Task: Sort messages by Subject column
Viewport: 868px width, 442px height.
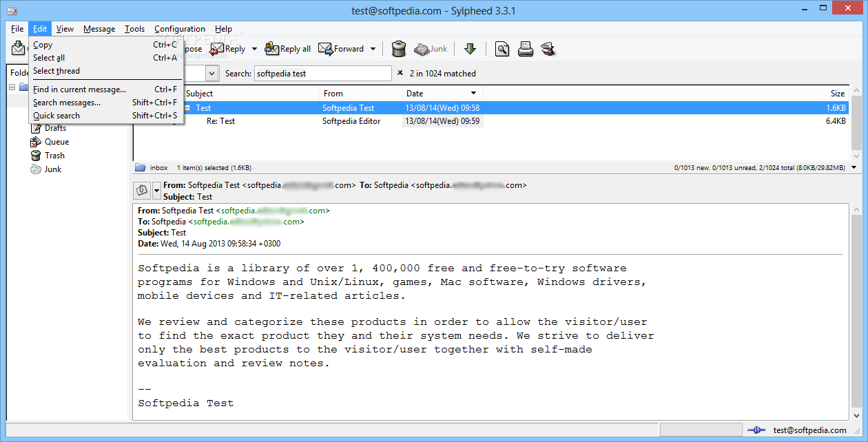Action: coord(252,93)
